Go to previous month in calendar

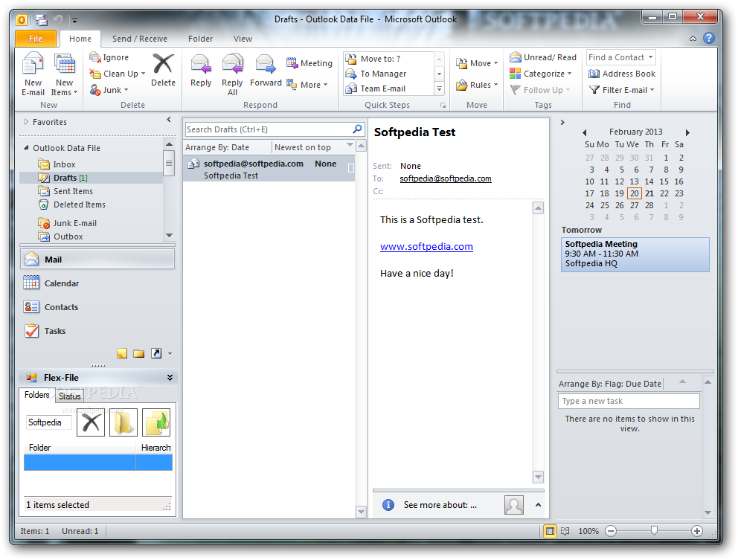coord(585,132)
